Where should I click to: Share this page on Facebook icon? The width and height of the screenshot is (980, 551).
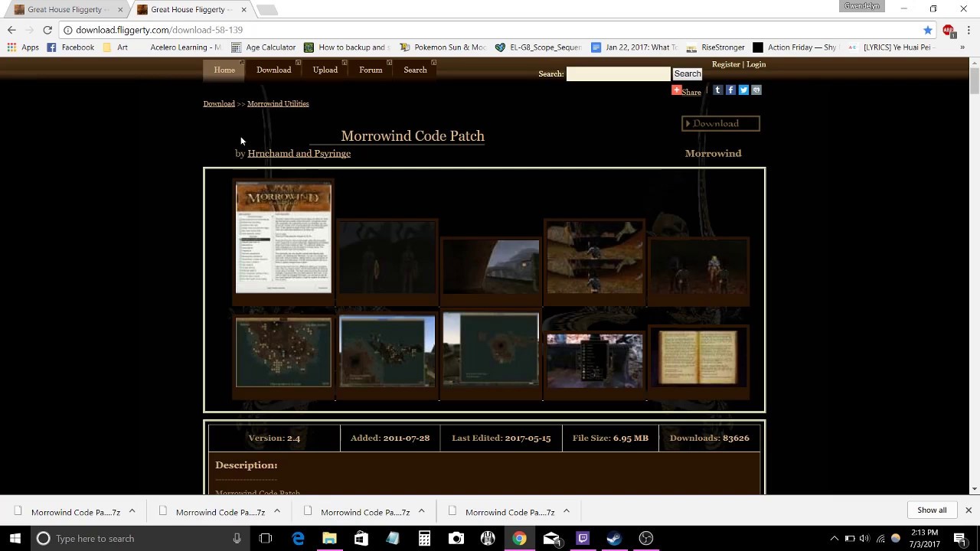(730, 90)
